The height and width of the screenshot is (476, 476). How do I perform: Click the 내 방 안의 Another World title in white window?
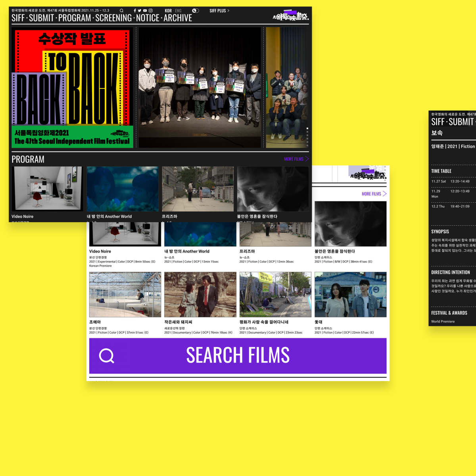[187, 251]
